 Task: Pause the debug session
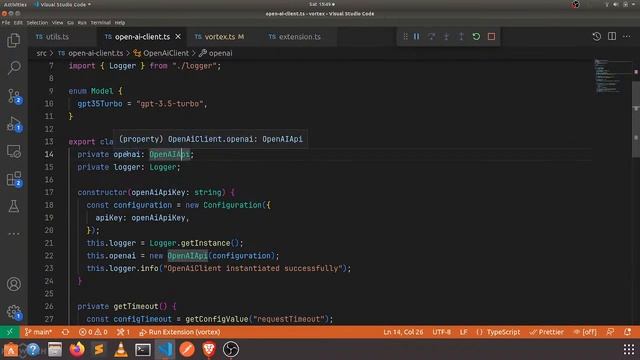click(x=416, y=37)
